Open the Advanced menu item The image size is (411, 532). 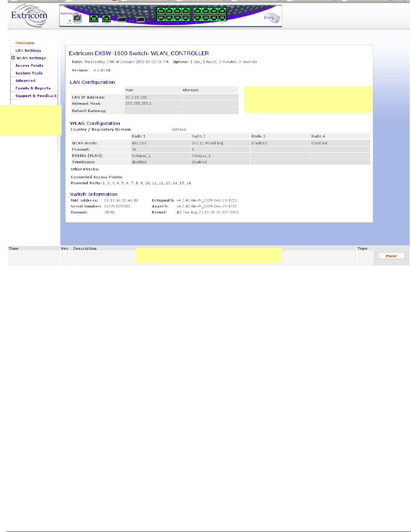(x=25, y=81)
